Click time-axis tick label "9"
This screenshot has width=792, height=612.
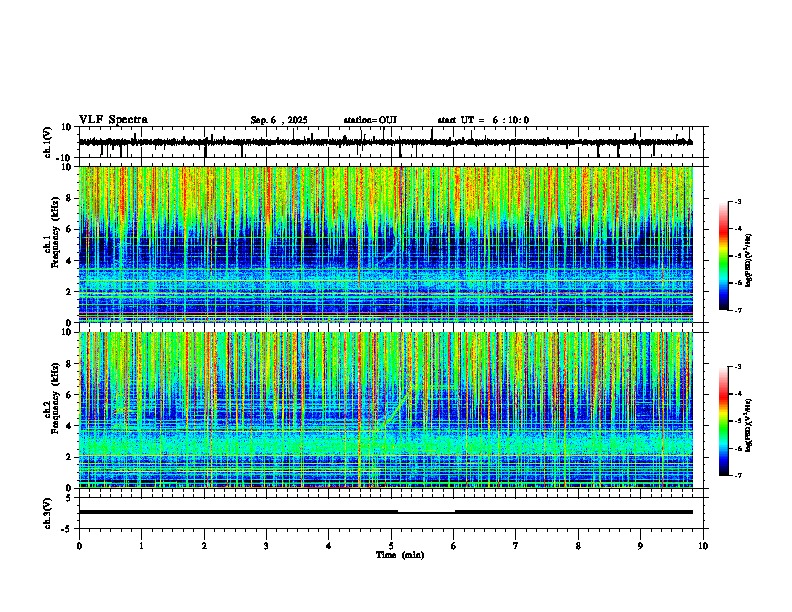click(x=640, y=546)
